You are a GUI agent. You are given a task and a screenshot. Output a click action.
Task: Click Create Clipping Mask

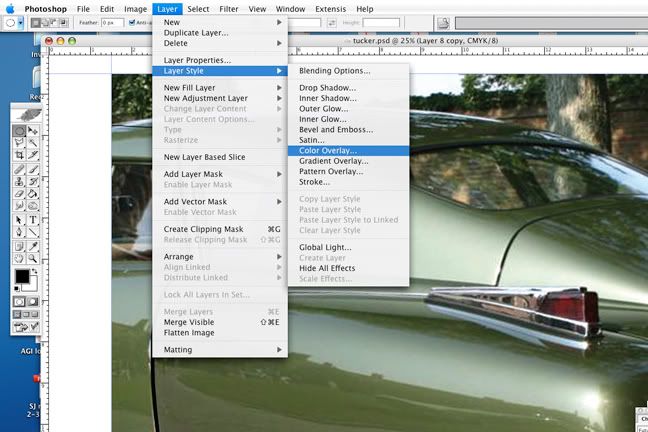[220, 229]
